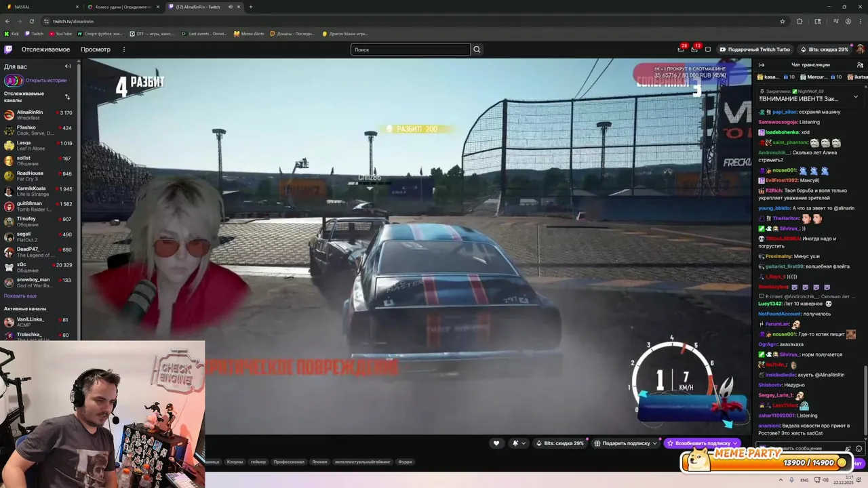
Task: Focus the Поиск search field
Action: [410, 49]
